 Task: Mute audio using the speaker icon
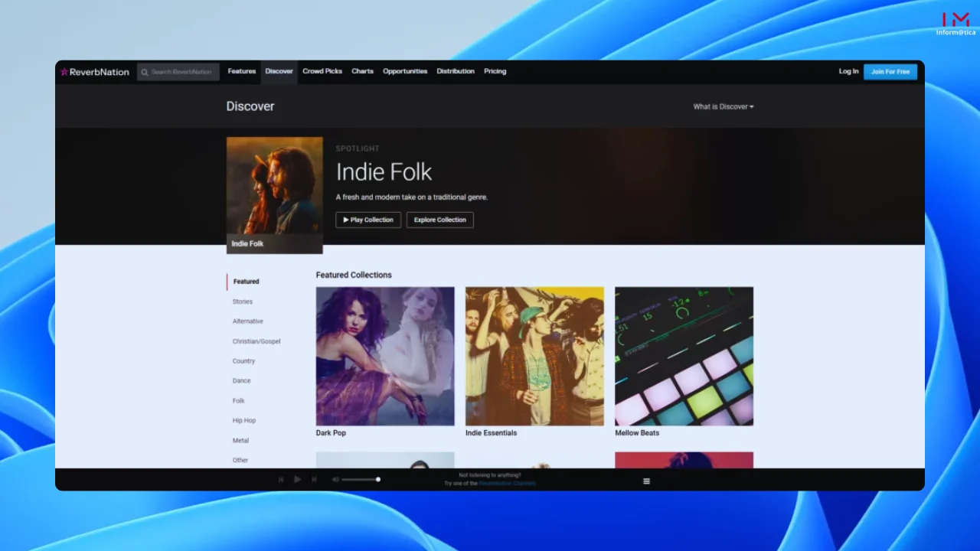[x=335, y=480]
